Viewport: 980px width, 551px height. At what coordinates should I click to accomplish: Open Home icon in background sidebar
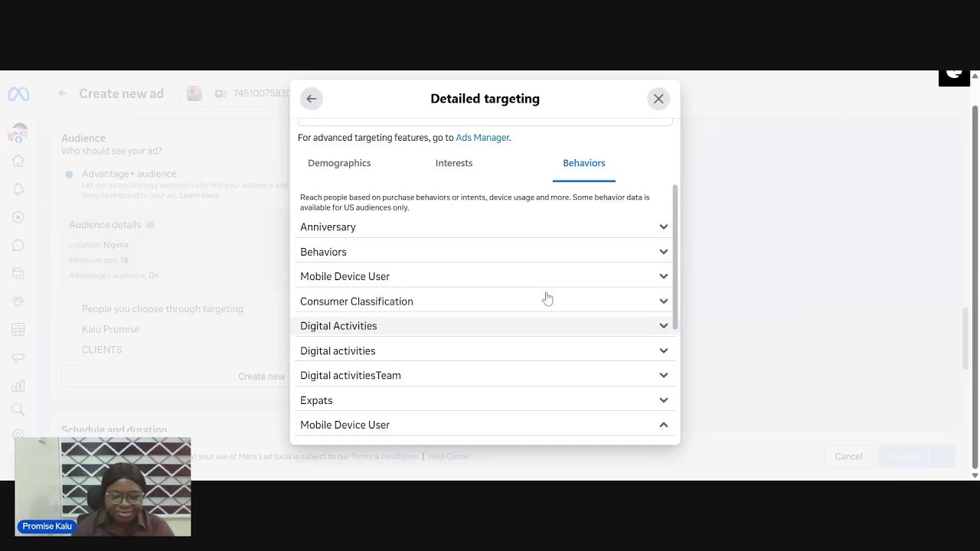point(18,161)
